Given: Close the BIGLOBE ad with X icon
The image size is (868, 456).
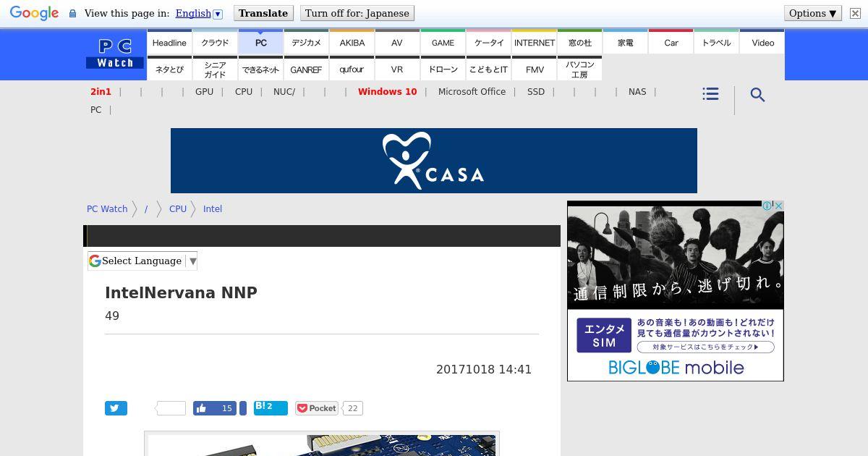Looking at the screenshot, I should [779, 206].
